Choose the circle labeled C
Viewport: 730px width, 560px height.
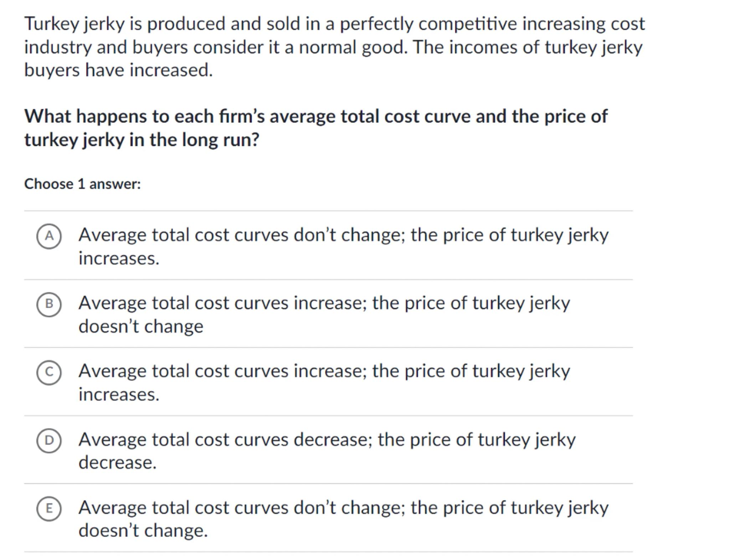pyautogui.click(x=49, y=372)
